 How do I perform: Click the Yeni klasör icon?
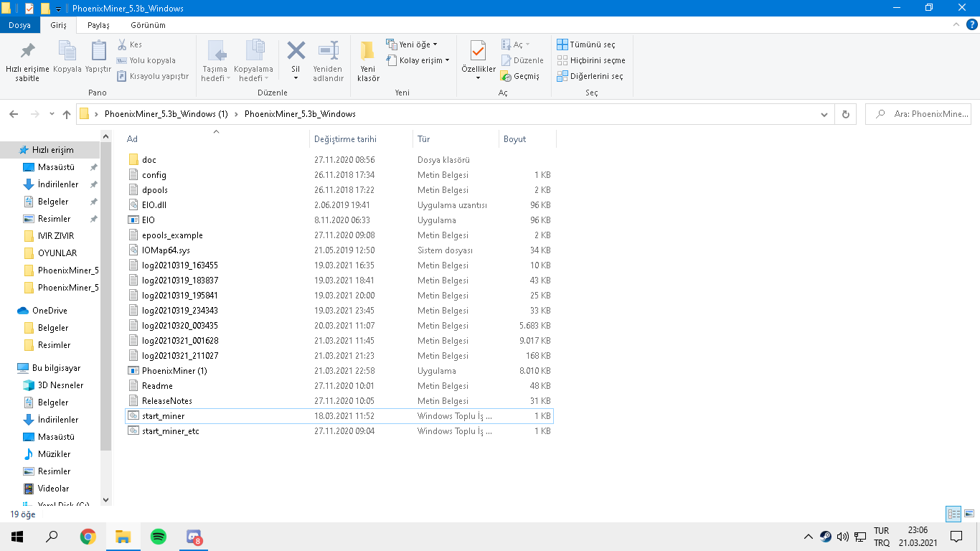pos(368,60)
